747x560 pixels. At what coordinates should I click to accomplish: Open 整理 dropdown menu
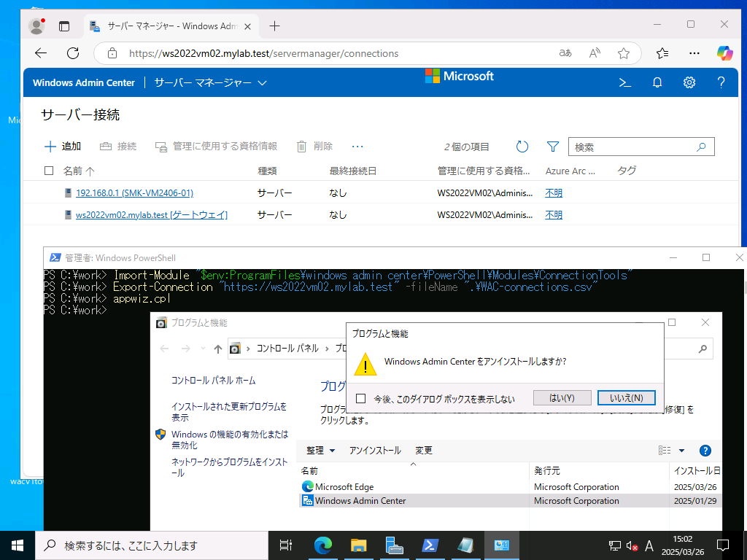321,451
